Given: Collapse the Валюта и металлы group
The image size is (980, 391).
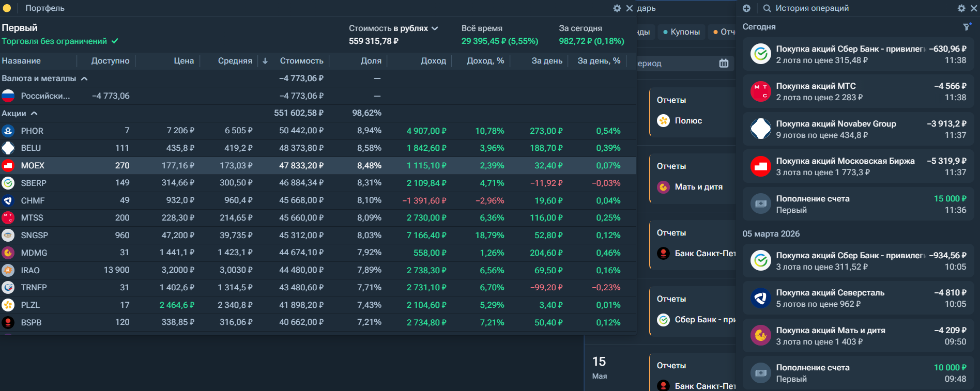Looking at the screenshot, I should point(84,79).
